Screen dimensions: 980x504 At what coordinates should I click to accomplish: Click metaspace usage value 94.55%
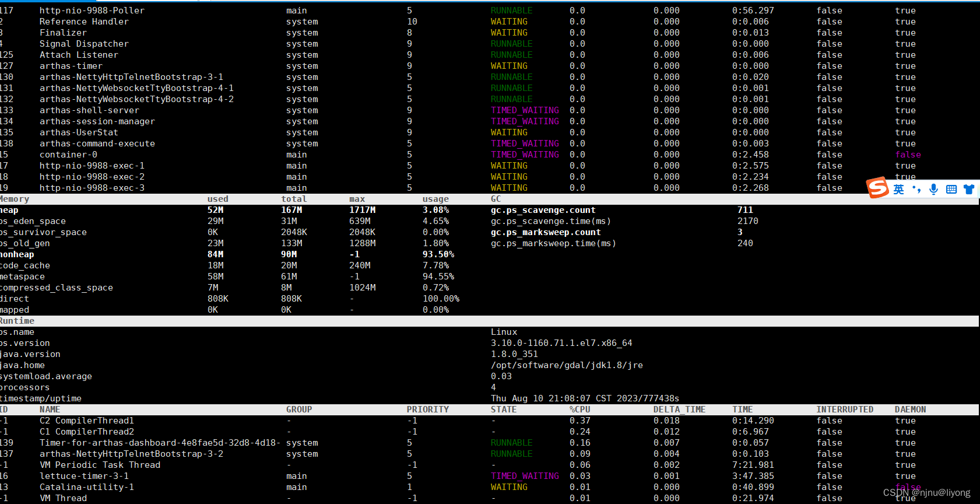pos(438,276)
